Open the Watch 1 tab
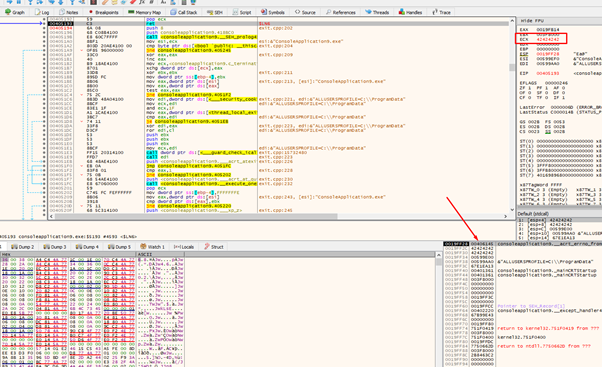This screenshot has height=367, width=602. (152, 247)
